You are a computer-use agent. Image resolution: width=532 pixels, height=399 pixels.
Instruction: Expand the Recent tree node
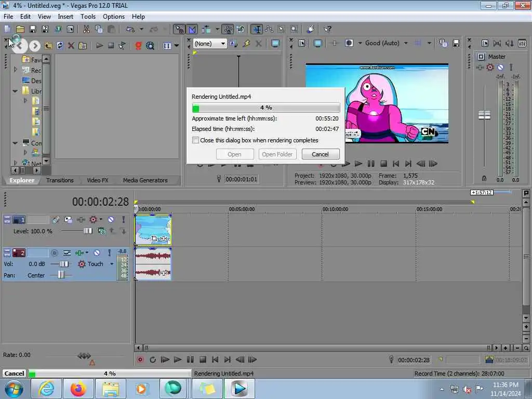click(15, 69)
